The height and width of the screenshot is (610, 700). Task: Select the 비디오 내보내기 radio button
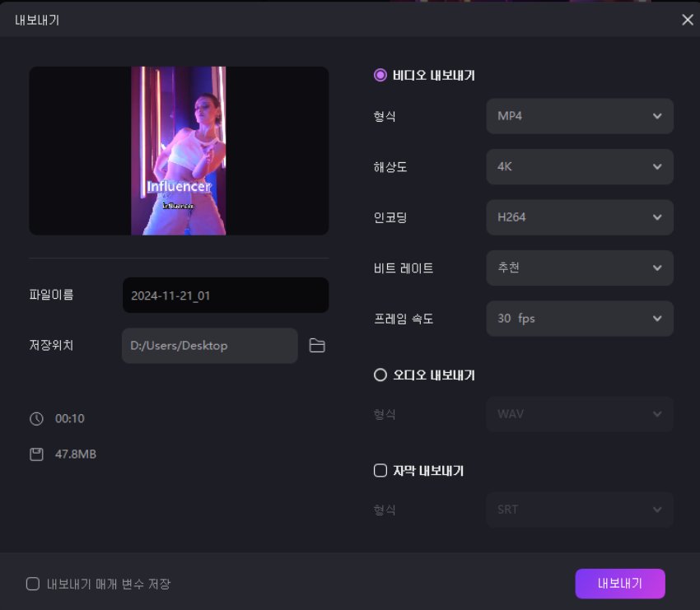pyautogui.click(x=380, y=74)
